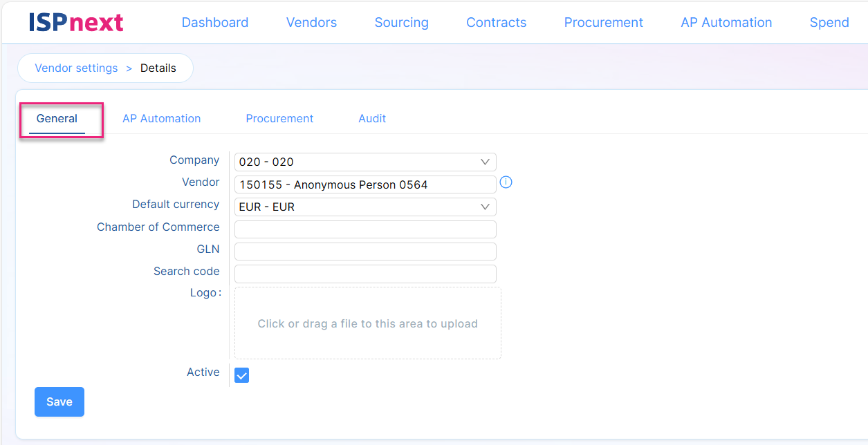Click the Chamber of Commerce field
This screenshot has height=445, width=868.
pyautogui.click(x=365, y=229)
